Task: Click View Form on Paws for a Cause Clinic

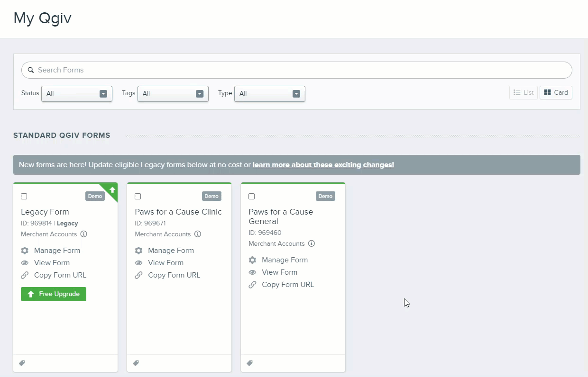Action: (x=165, y=263)
